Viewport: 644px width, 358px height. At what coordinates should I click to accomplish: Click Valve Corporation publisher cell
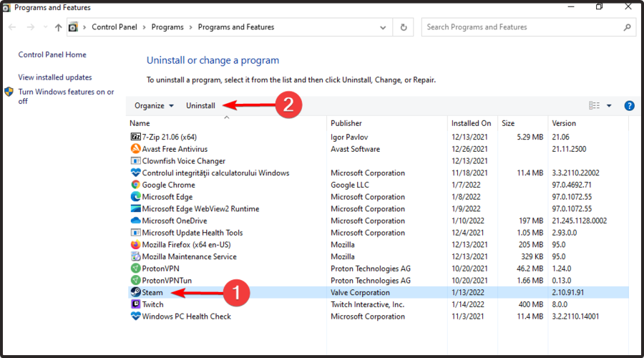pyautogui.click(x=360, y=292)
